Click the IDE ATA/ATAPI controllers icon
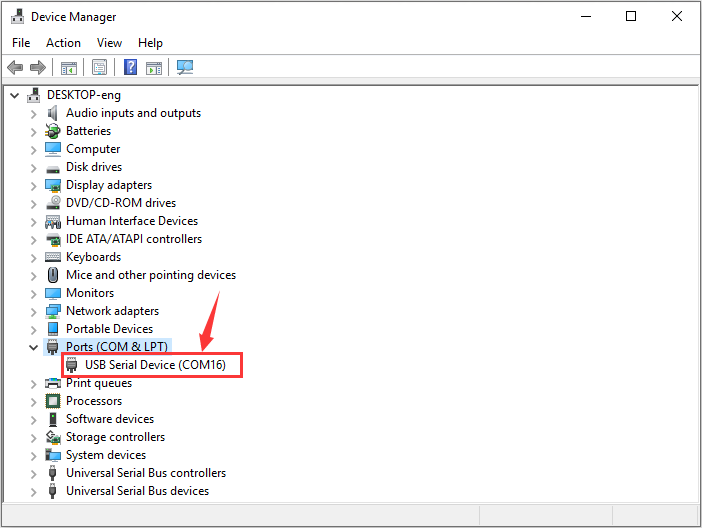The width and height of the screenshot is (702, 528). [53, 239]
